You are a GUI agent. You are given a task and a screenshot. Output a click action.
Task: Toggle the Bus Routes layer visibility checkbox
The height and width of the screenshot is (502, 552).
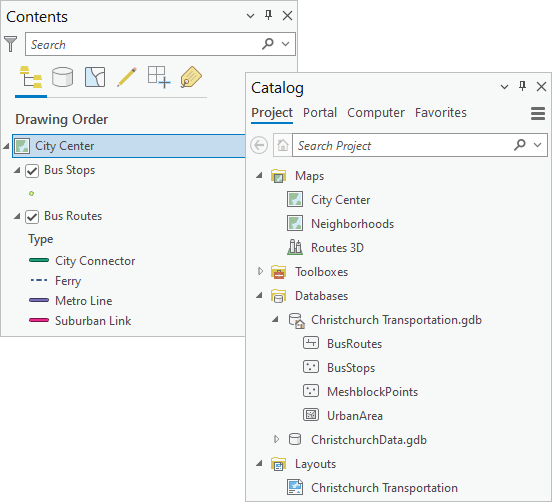[x=32, y=217]
